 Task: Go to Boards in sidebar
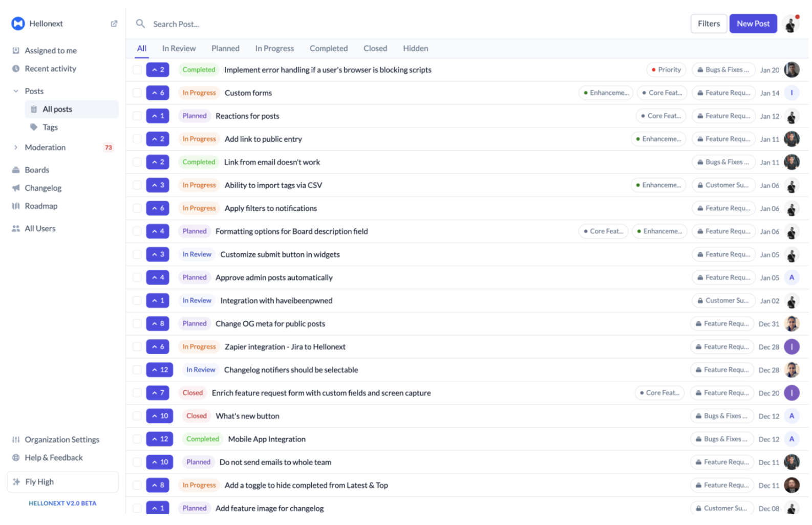37,170
